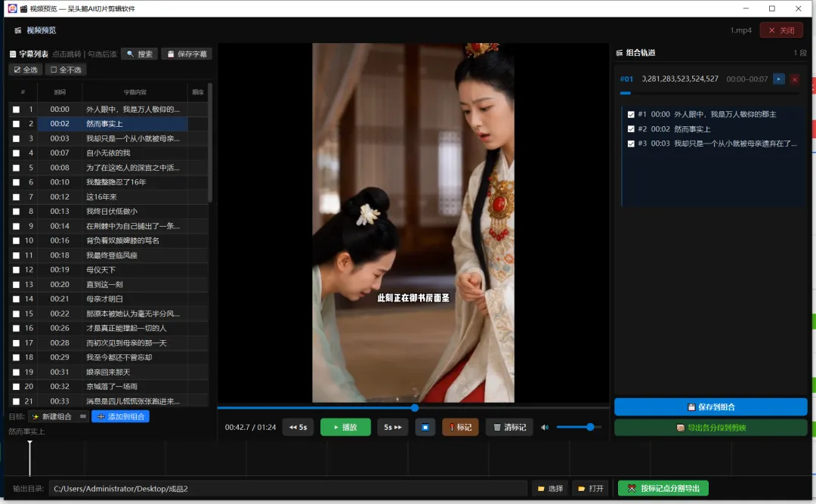Select subtitle row 18 我至今都还不曾忘却
This screenshot has width=816, height=504.
(108, 357)
